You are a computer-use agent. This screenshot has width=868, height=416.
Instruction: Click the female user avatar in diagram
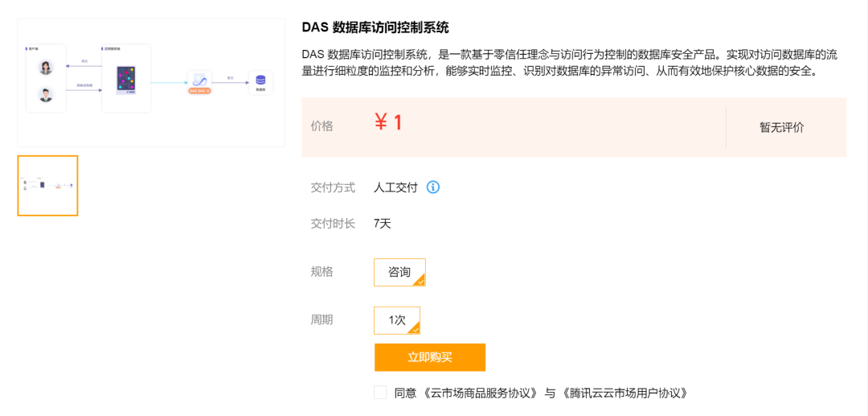click(x=46, y=68)
